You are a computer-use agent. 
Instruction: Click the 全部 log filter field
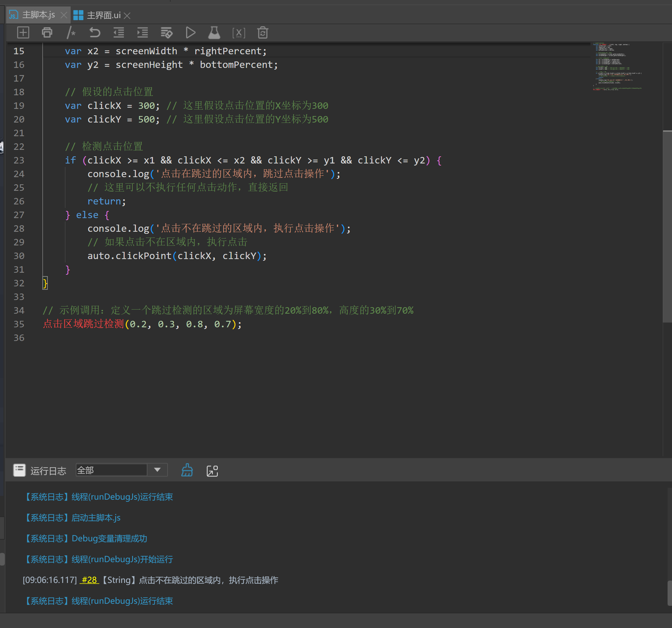point(111,470)
